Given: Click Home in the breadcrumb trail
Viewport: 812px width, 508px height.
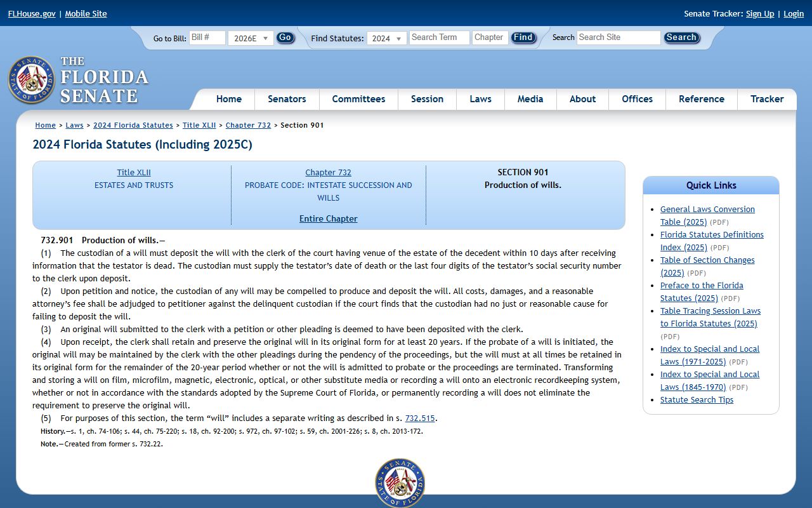Looking at the screenshot, I should [46, 125].
